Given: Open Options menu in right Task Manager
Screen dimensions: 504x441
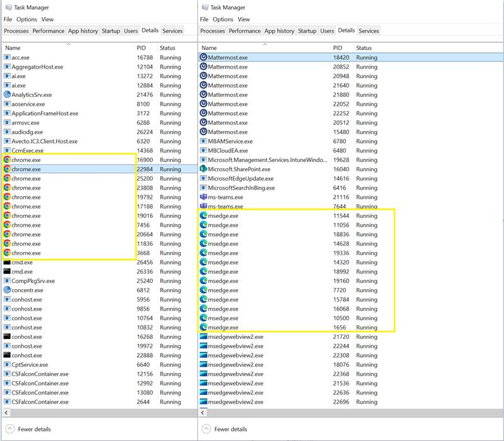Looking at the screenshot, I should click(223, 20).
